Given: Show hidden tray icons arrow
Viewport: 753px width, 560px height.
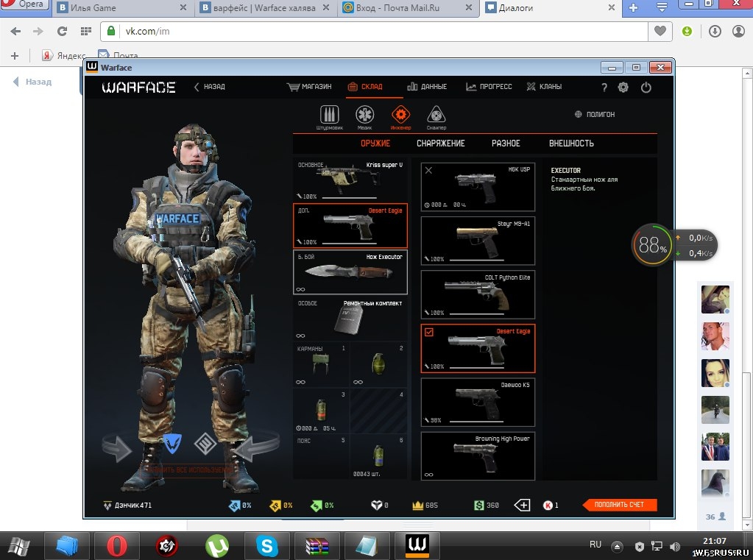Looking at the screenshot, I should click(x=617, y=546).
